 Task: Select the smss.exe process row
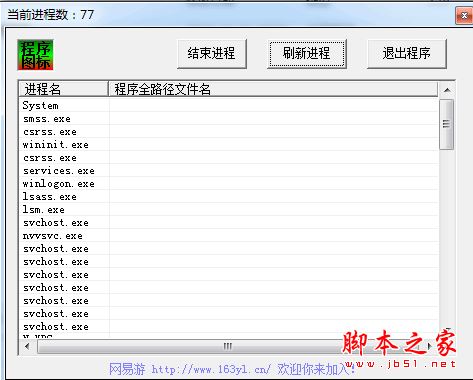[229, 119]
